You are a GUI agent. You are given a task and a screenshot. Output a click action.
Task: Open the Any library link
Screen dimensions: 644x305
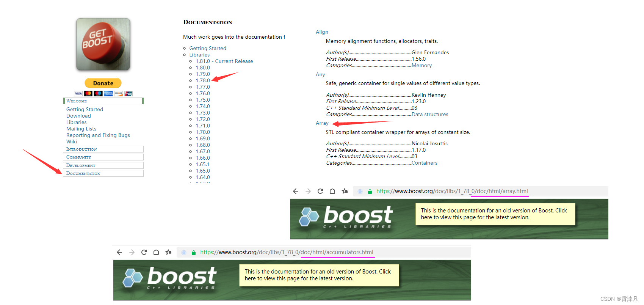(320, 74)
